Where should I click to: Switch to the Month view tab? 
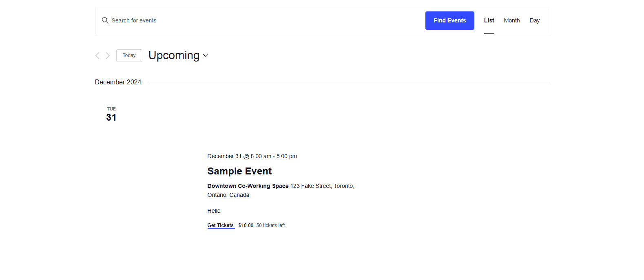point(511,20)
